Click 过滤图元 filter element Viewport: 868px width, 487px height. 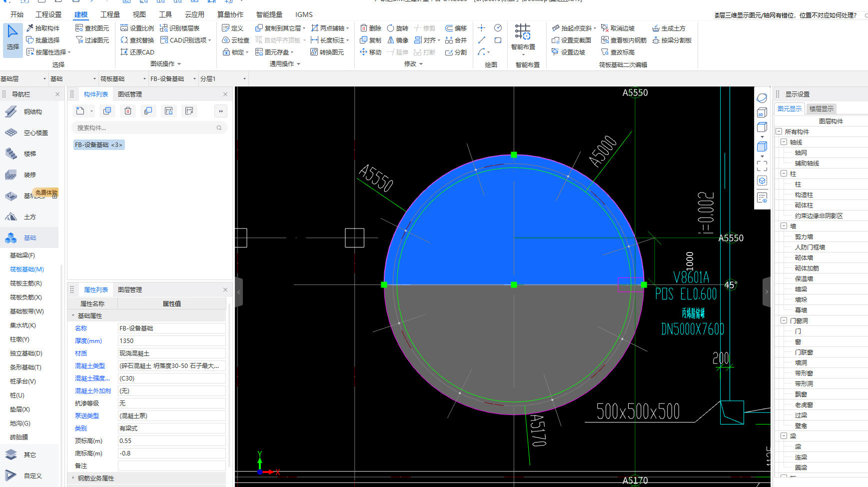[x=92, y=40]
